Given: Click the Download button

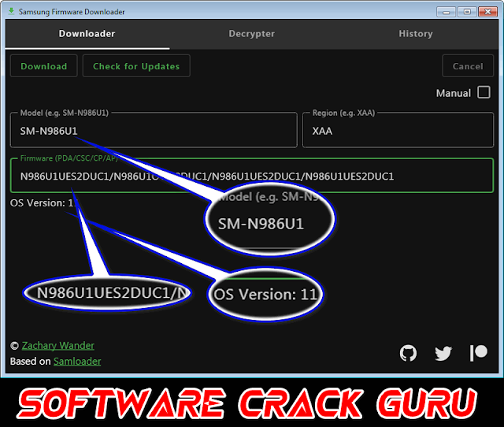Looking at the screenshot, I should pyautogui.click(x=44, y=66).
